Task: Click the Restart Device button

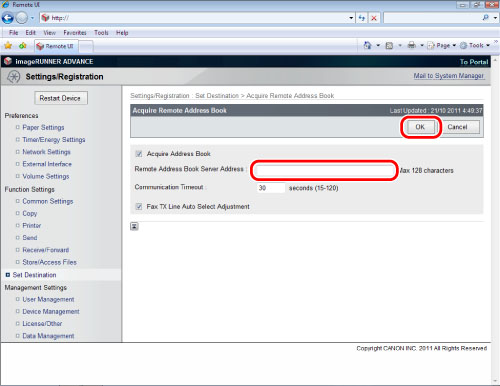Action: pos(61,98)
